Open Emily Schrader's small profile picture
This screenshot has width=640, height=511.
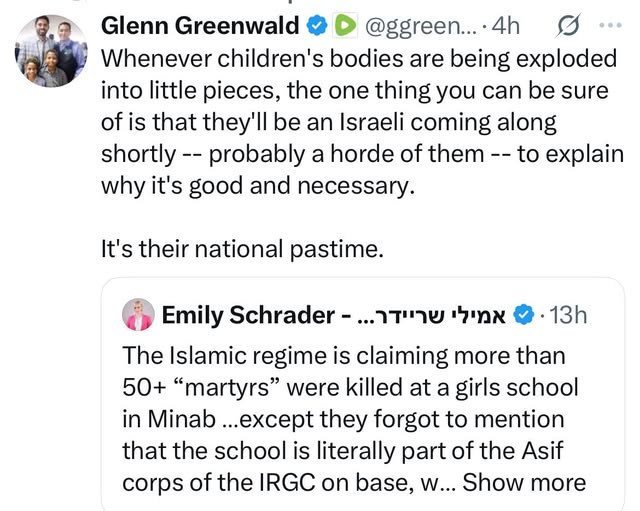coord(138,315)
